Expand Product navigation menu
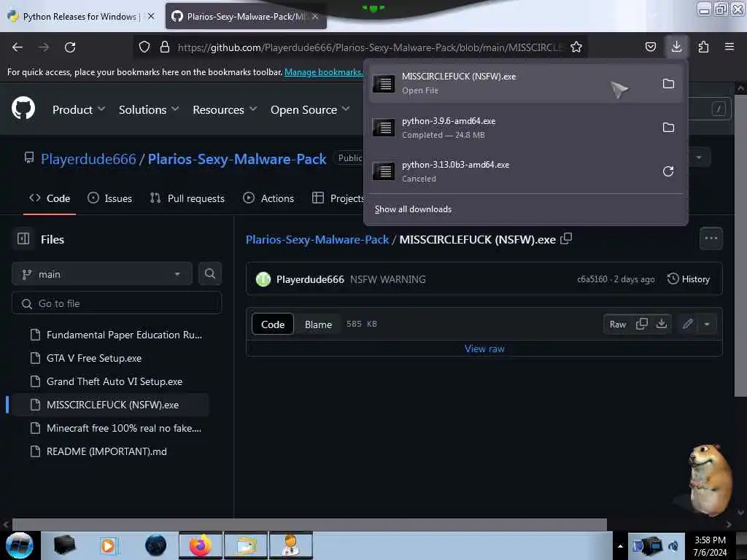 [x=79, y=109]
